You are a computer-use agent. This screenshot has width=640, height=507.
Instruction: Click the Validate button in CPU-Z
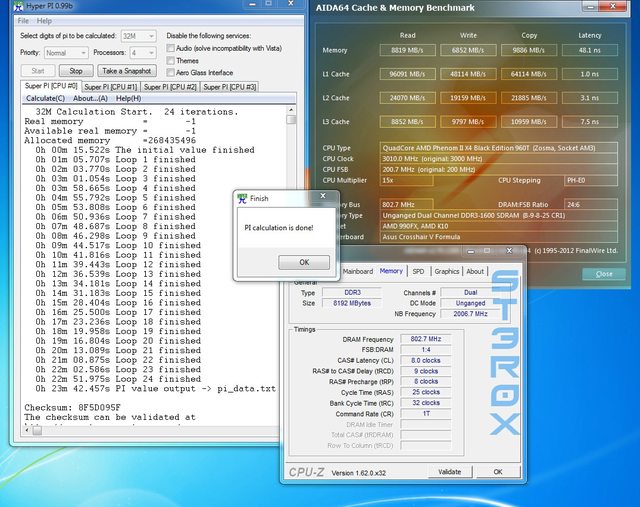coord(450,472)
